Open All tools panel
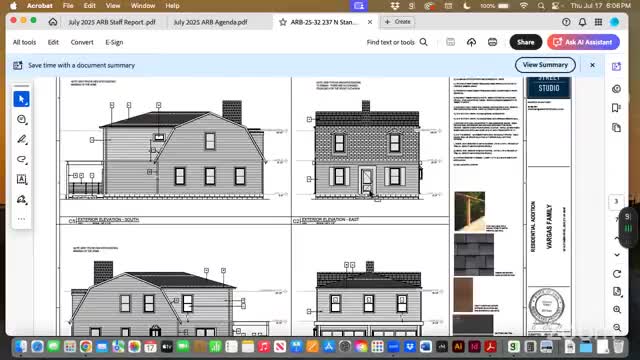This screenshot has width=640, height=360. point(24,42)
